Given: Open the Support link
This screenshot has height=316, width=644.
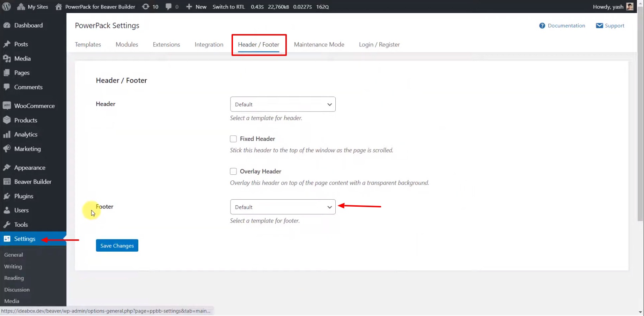Looking at the screenshot, I should click(614, 26).
